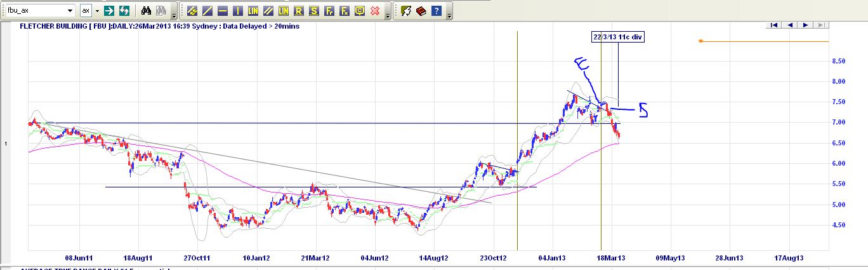Screen dimensions: 868x270
Task: Select the first LIN tool icon
Action: [253, 11]
